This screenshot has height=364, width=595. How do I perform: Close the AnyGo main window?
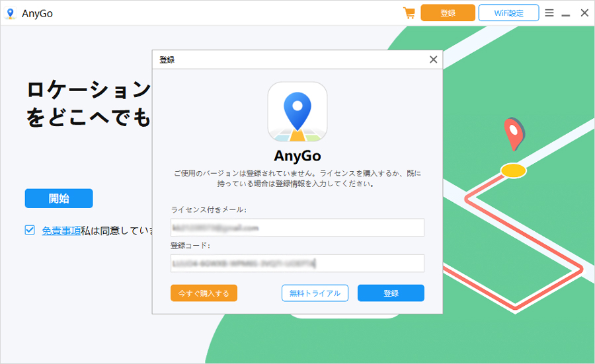(x=584, y=13)
